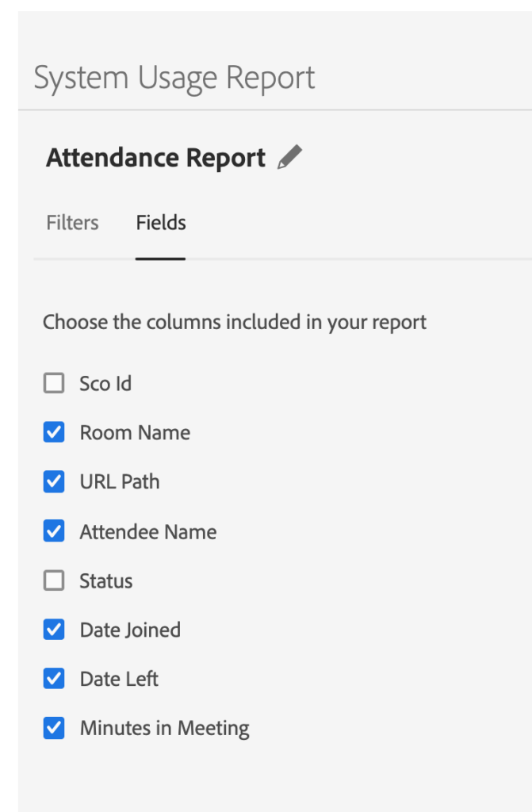Switch to the Filters tab
The image size is (532, 812).
coord(72,223)
